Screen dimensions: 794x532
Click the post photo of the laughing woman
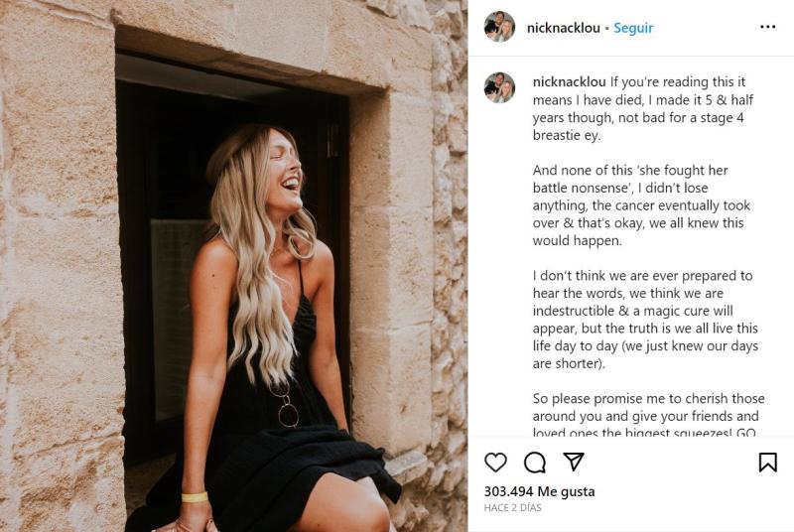[x=234, y=266]
